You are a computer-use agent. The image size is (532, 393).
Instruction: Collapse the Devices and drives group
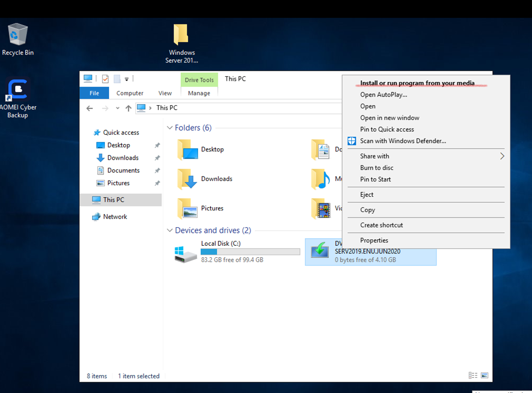point(170,231)
